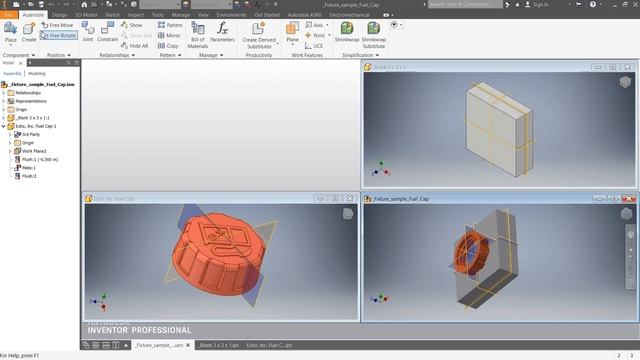This screenshot has height=360, width=640.
Task: Switch to the View ribbon tab
Action: click(203, 15)
